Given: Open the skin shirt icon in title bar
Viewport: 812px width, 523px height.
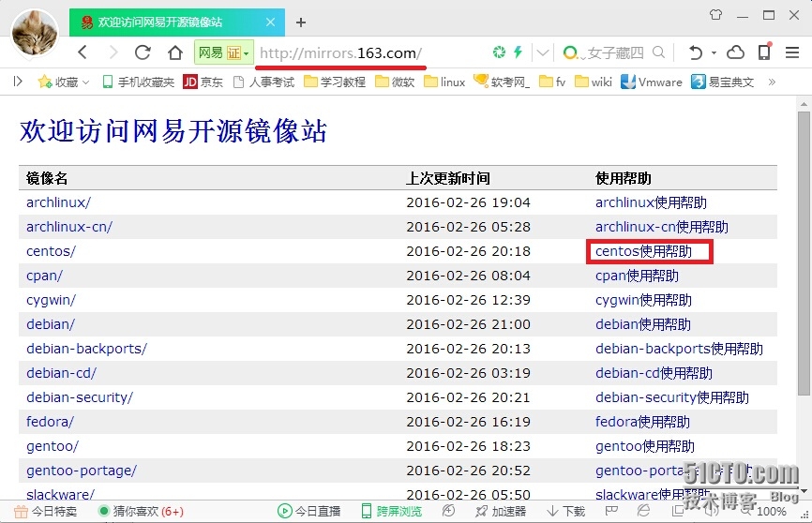Looking at the screenshot, I should 715,14.
